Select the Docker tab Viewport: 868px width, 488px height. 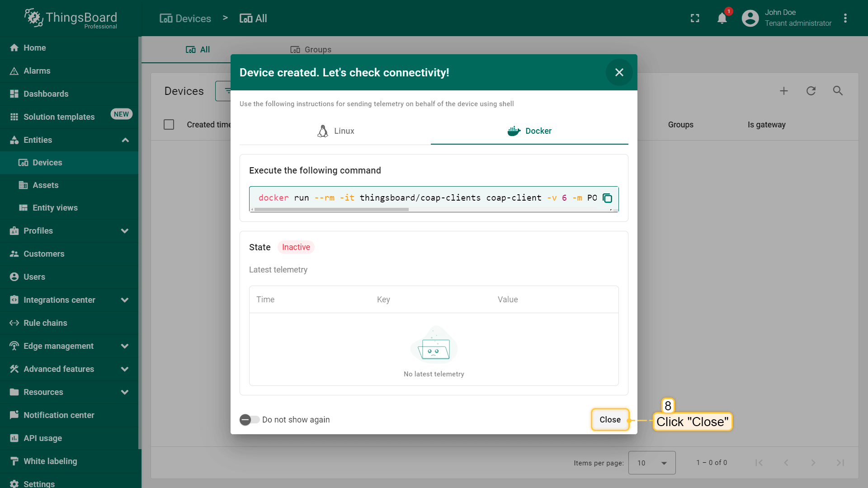coord(529,131)
